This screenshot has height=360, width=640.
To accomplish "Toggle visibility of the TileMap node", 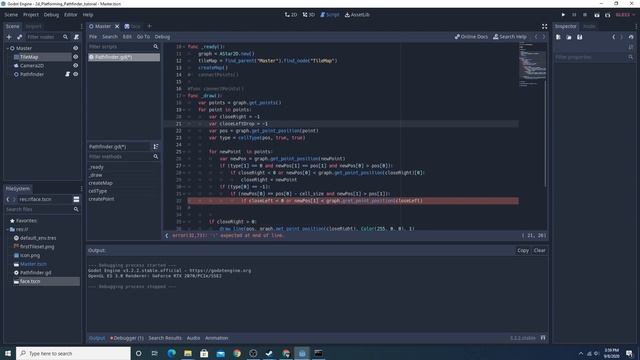I will [76, 57].
